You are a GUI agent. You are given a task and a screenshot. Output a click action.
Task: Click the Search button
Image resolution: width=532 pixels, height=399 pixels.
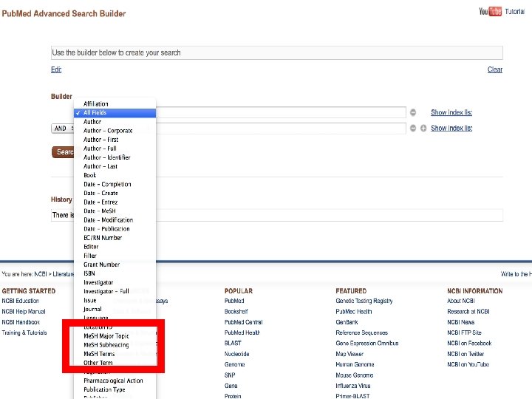tap(63, 152)
